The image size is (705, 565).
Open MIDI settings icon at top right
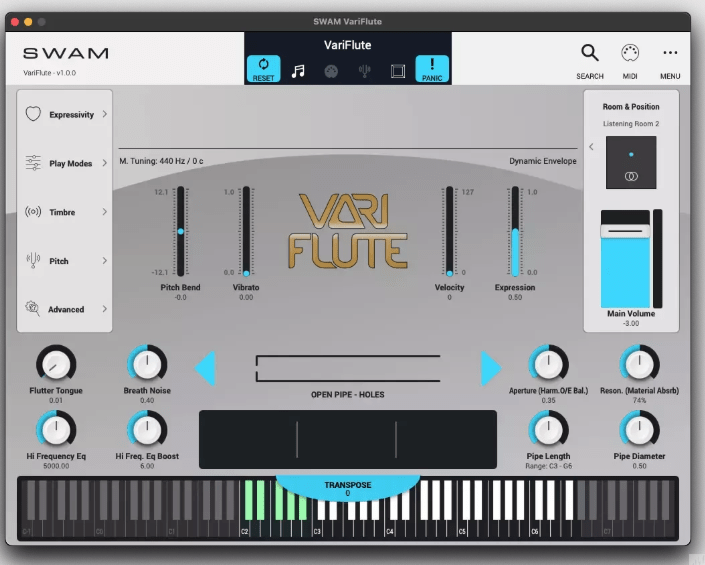(630, 53)
